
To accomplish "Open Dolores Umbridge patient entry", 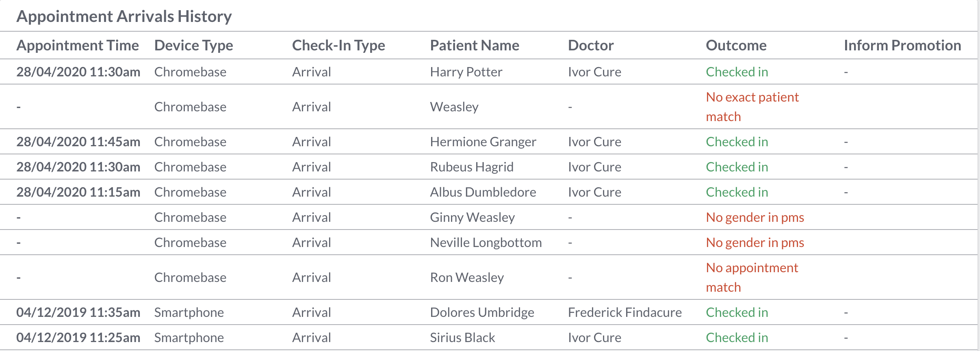I will click(x=482, y=312).
